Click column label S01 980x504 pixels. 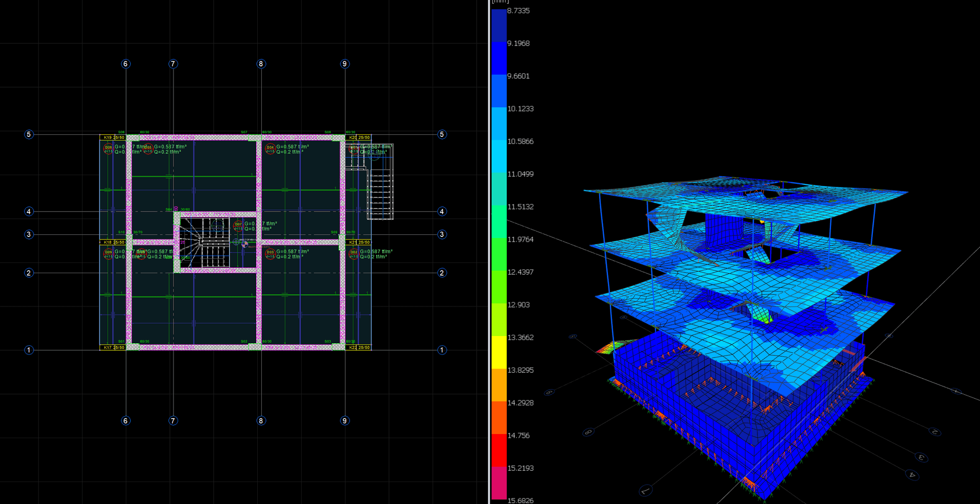pyautogui.click(x=121, y=342)
